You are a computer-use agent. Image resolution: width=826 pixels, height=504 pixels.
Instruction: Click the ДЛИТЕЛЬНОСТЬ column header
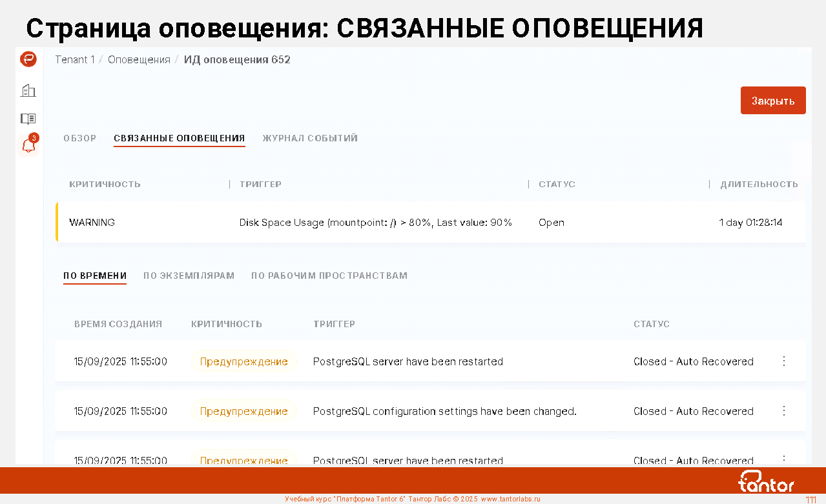pyautogui.click(x=759, y=185)
